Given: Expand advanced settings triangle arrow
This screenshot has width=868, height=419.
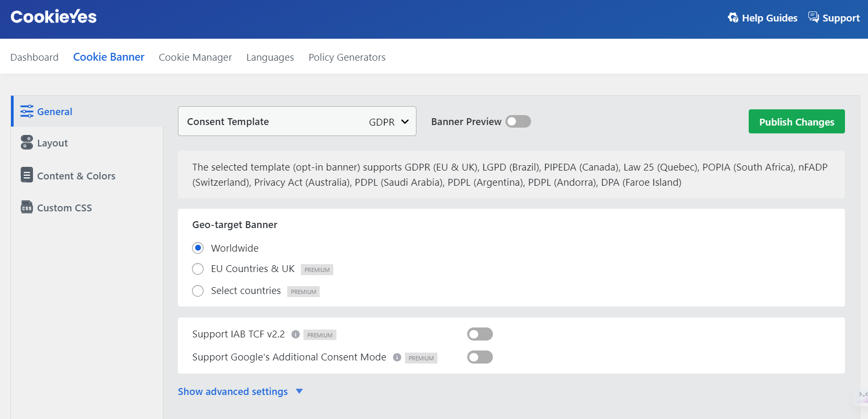Looking at the screenshot, I should (x=299, y=391).
